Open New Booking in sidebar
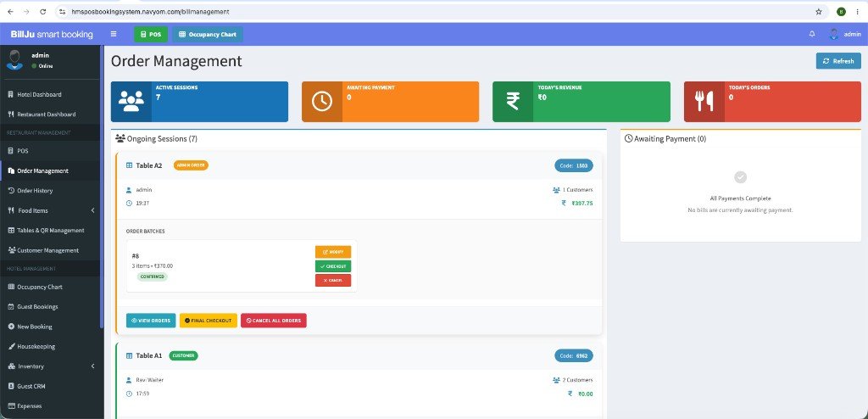This screenshot has height=419, width=868. 50,327
